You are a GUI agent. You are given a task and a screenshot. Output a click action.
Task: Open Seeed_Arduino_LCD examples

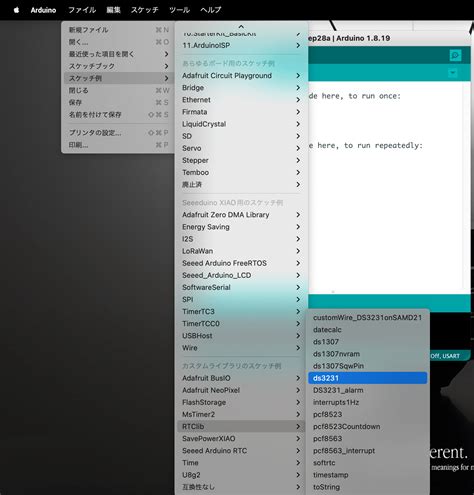(x=241, y=275)
